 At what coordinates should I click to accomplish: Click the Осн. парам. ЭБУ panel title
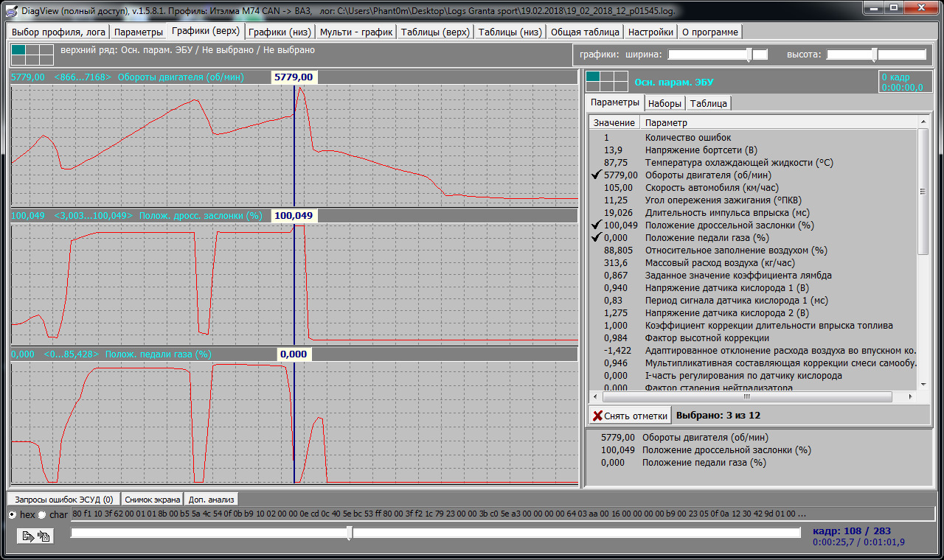click(674, 83)
